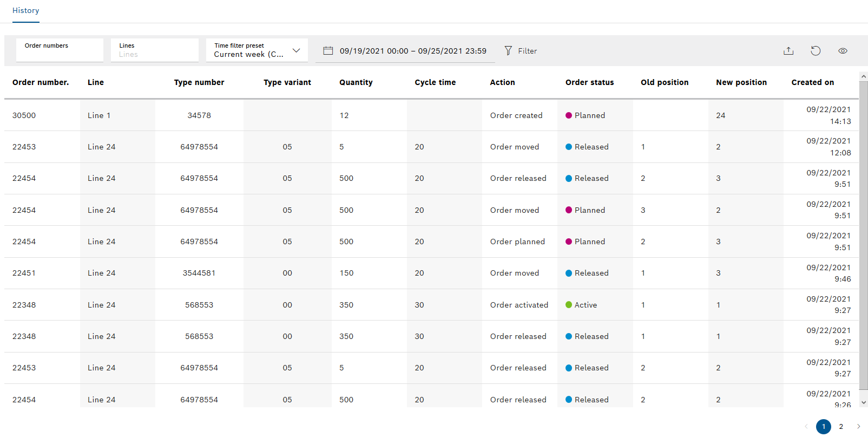This screenshot has width=868, height=437.
Task: Sort by Order number column header
Action: [x=41, y=82]
